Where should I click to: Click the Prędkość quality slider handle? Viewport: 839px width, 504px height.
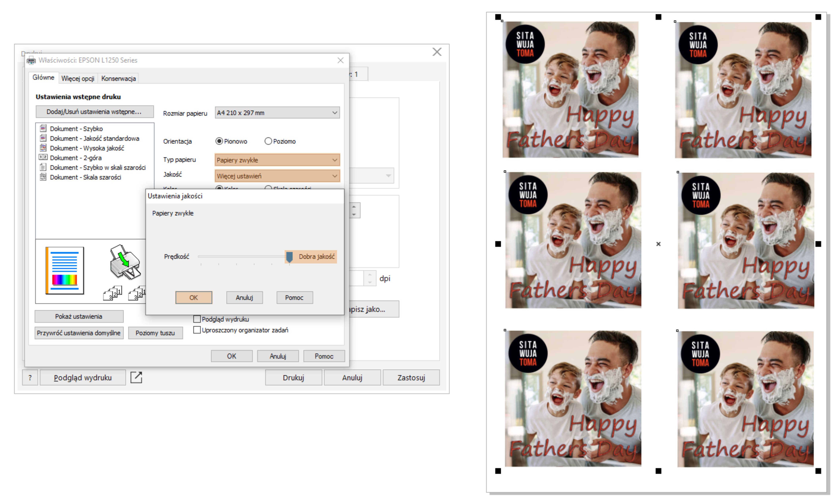pyautogui.click(x=289, y=257)
